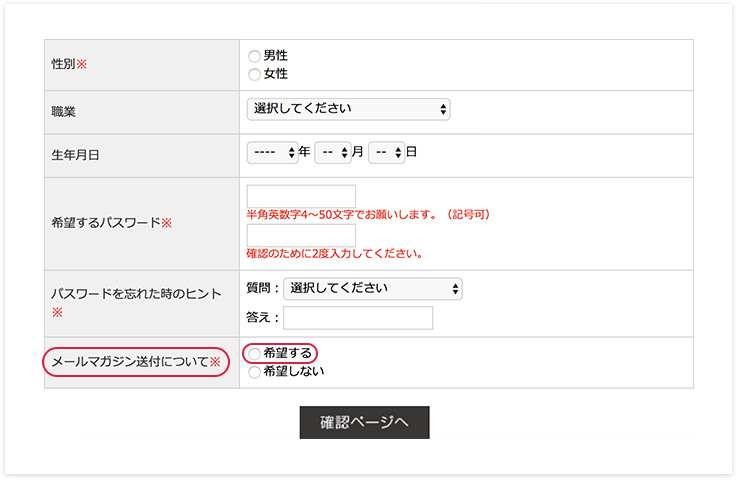The image size is (737, 480).
Task: Click the 性別 row label
Action: point(69,64)
